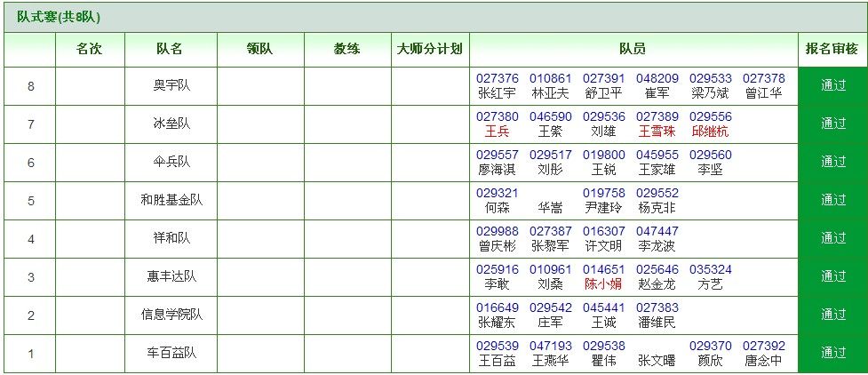Open player ID link 047447
This screenshot has width=868, height=375.
(657, 231)
